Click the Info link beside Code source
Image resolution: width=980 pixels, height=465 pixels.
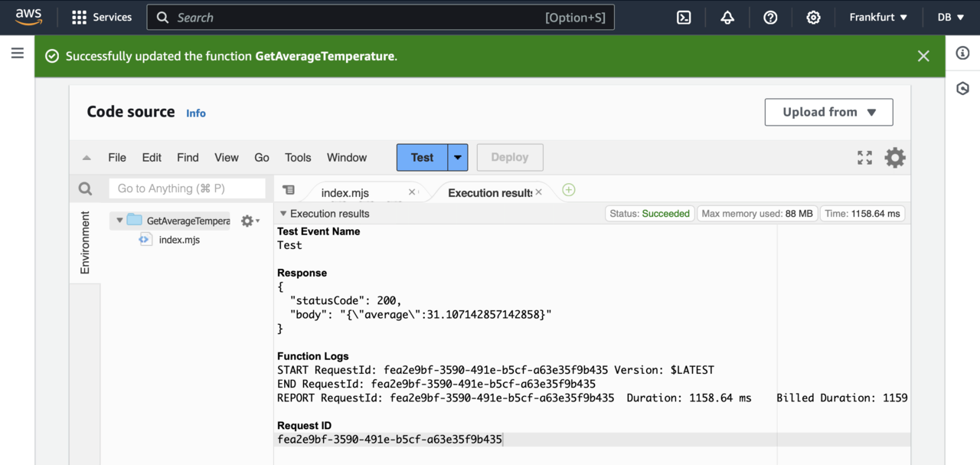coord(196,113)
